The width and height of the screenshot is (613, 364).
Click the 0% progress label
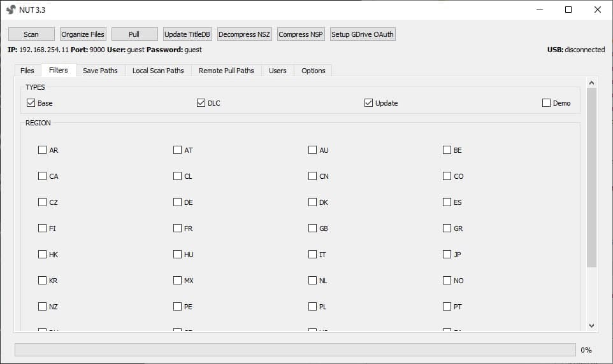(x=586, y=350)
